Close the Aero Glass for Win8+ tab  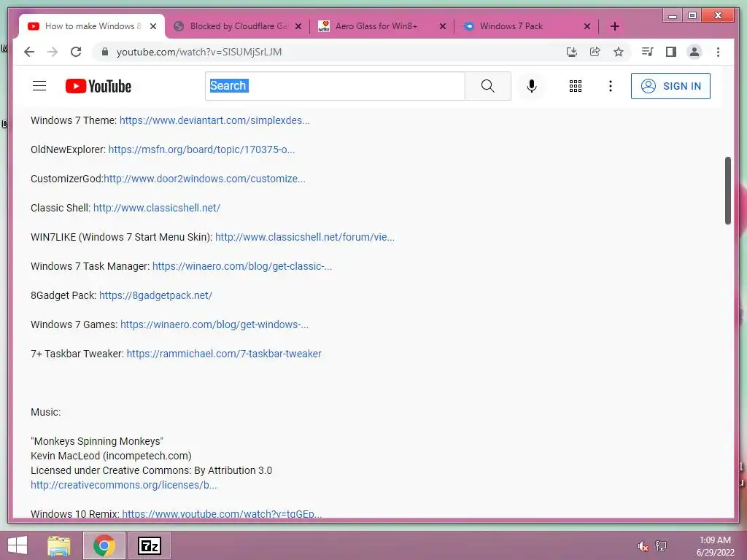coord(443,26)
